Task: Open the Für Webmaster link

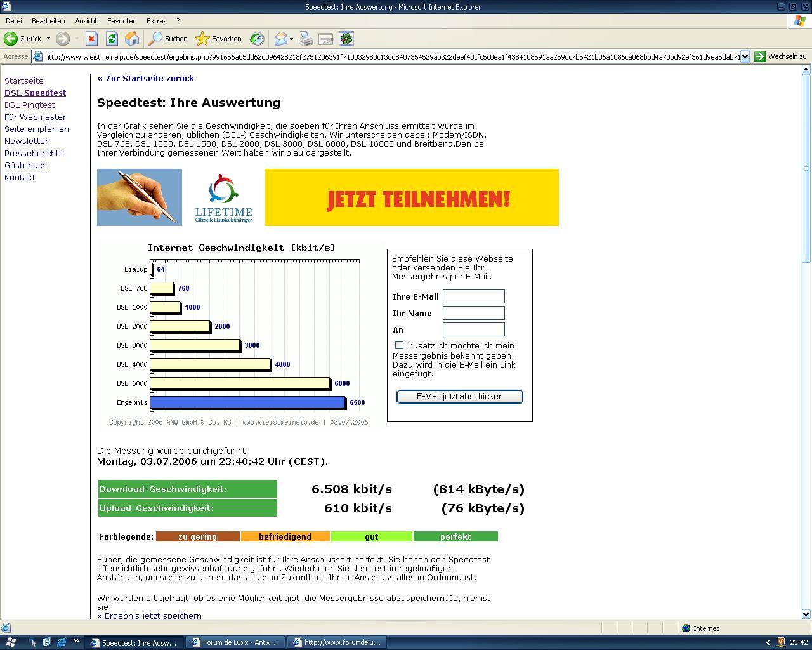Action: pyautogui.click(x=35, y=117)
